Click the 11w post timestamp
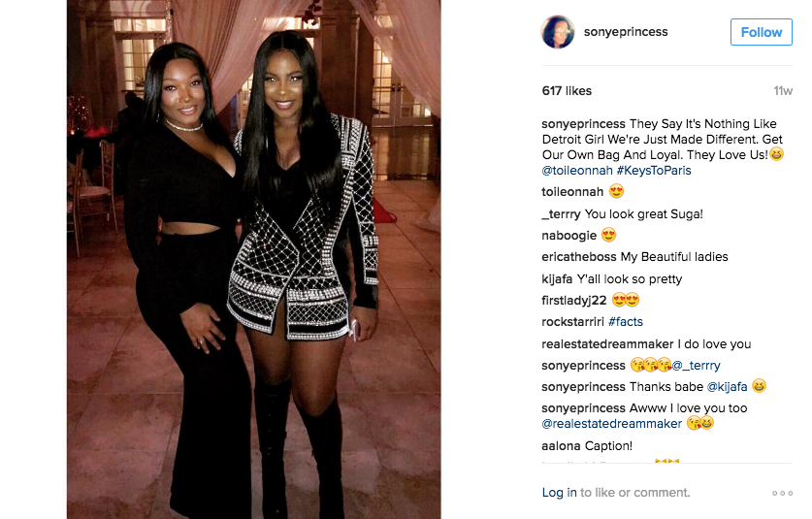This screenshot has width=812, height=519. click(x=783, y=91)
